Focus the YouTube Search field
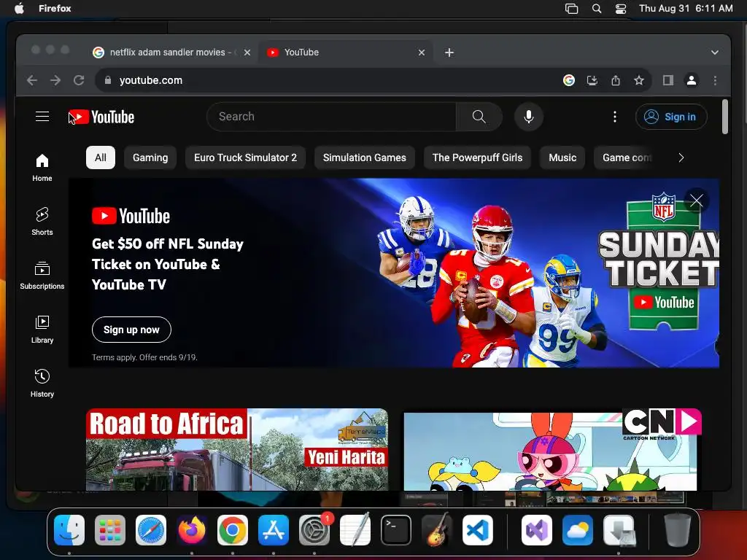 coord(331,117)
